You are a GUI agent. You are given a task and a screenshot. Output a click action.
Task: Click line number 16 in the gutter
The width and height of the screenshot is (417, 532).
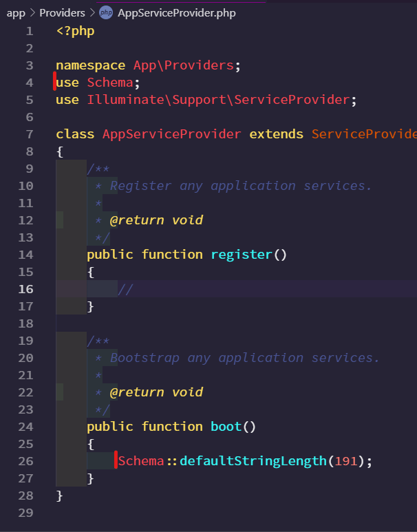coord(25,289)
